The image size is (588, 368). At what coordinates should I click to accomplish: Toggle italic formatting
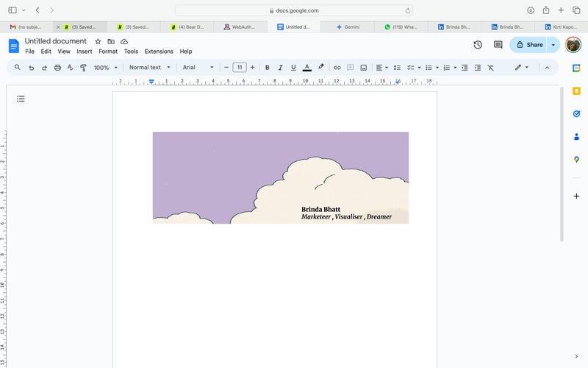pos(280,68)
